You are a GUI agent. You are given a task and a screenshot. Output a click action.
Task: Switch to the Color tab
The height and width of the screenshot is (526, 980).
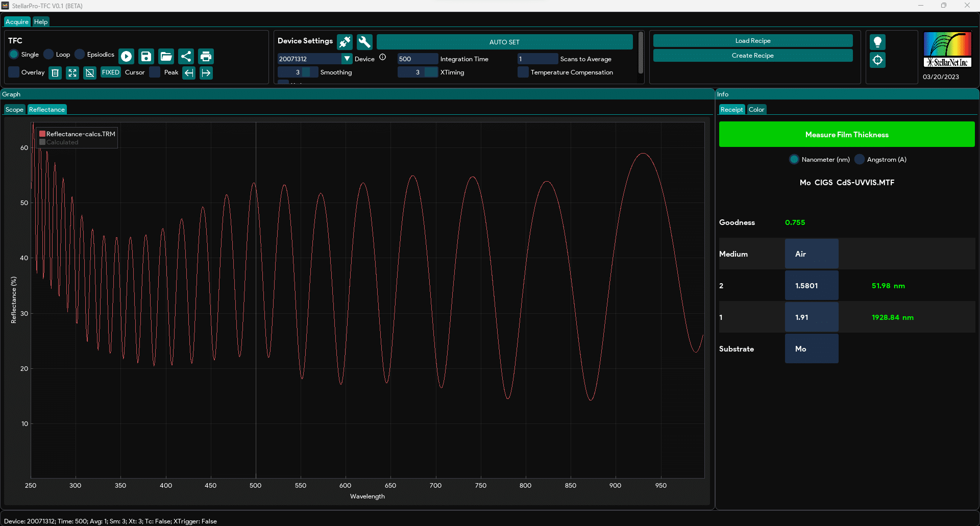pyautogui.click(x=756, y=109)
